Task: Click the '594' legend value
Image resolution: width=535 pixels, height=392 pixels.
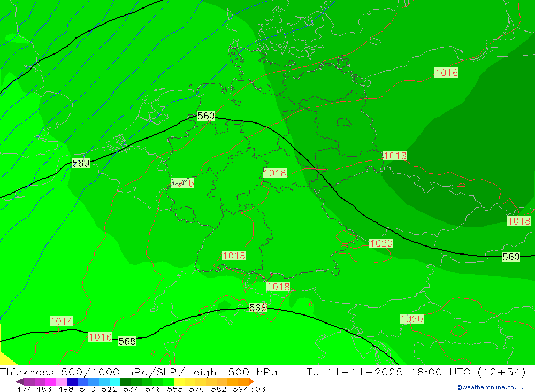Action: pos(240,389)
